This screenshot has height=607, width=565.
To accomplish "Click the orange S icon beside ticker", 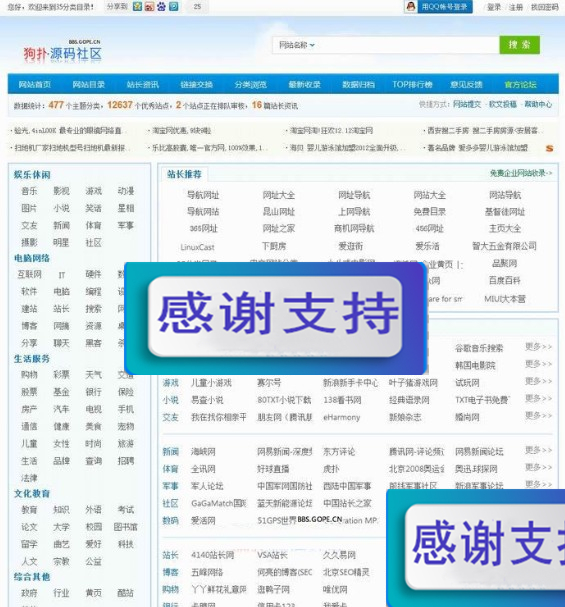I will [x=549, y=148].
